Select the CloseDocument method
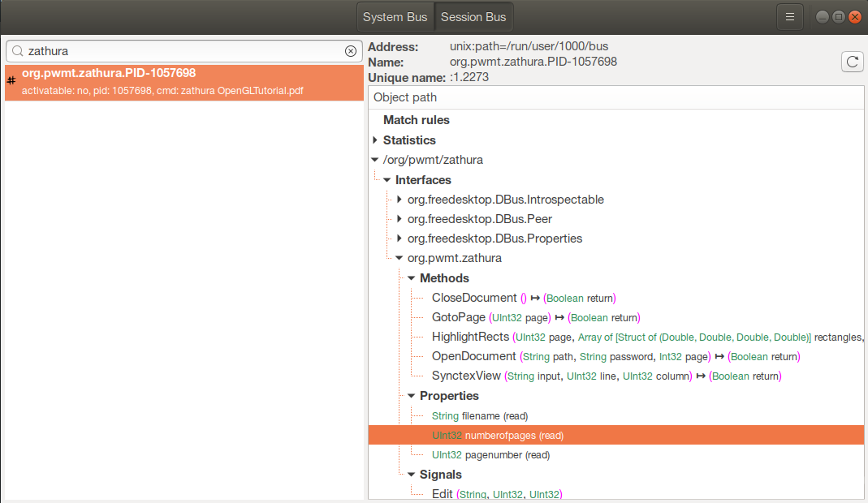Image resolution: width=868 pixels, height=503 pixels. [615, 298]
